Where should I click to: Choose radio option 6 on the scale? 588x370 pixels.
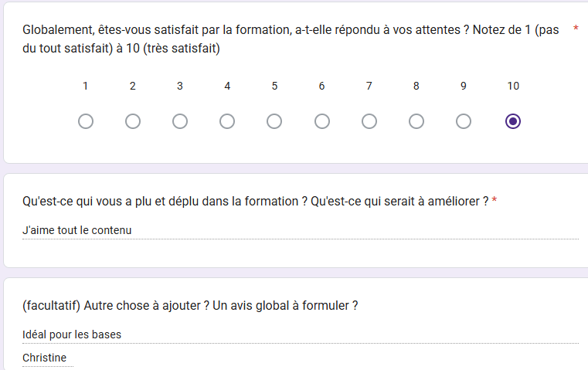(322, 121)
